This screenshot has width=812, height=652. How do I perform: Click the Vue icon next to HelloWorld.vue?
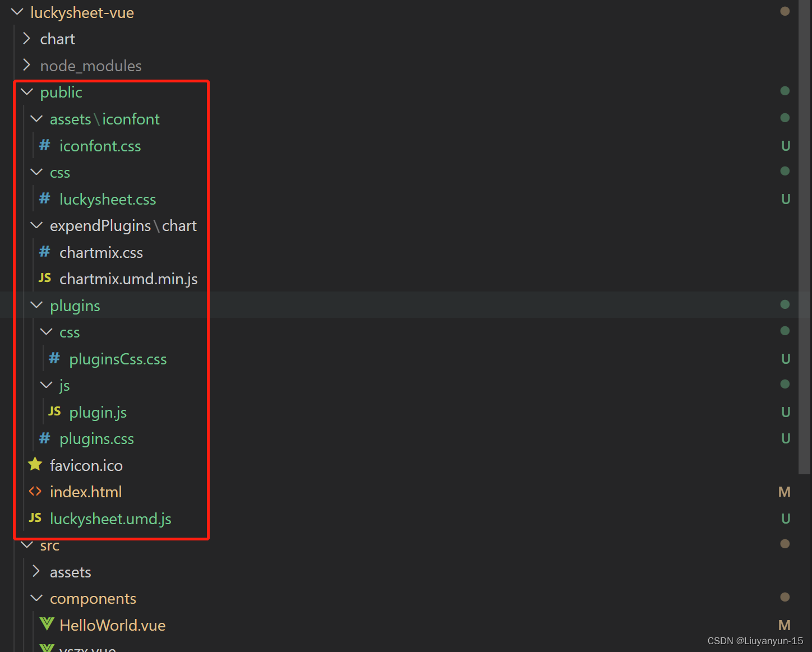[47, 625]
